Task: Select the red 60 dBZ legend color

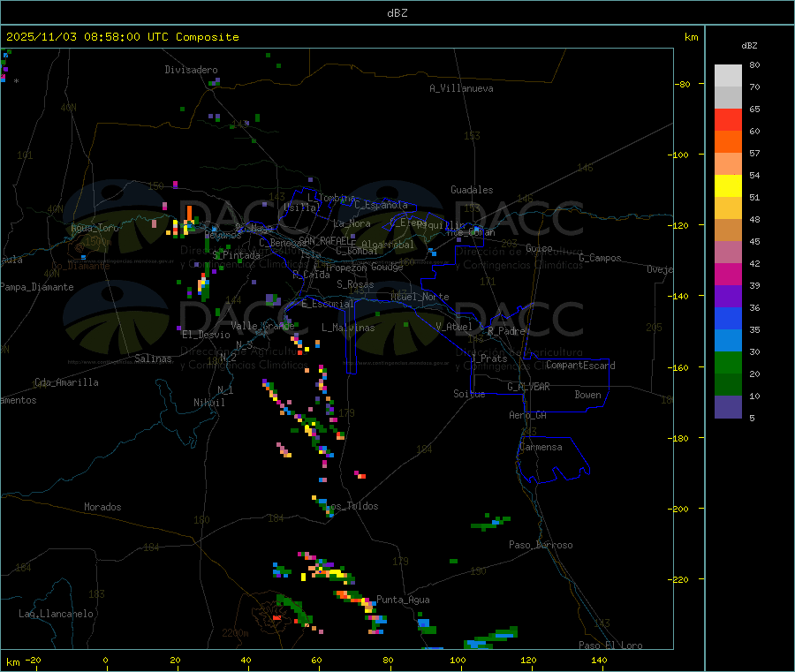Action: coord(728,119)
